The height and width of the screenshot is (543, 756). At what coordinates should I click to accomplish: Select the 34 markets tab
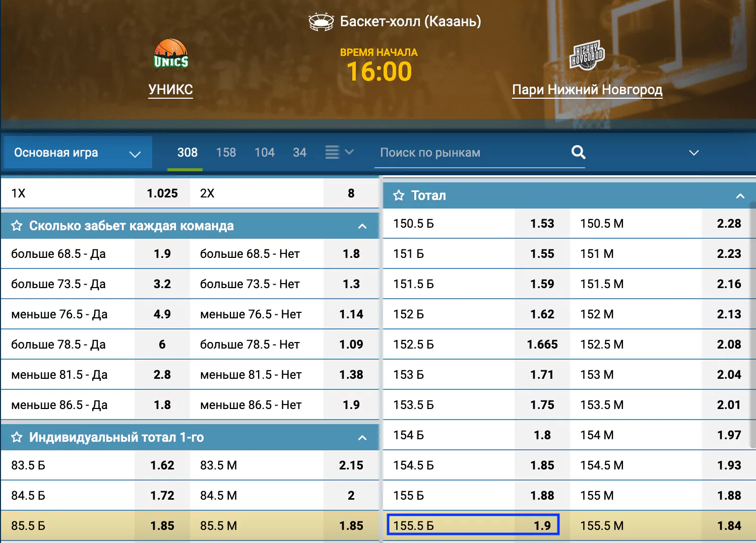[300, 153]
